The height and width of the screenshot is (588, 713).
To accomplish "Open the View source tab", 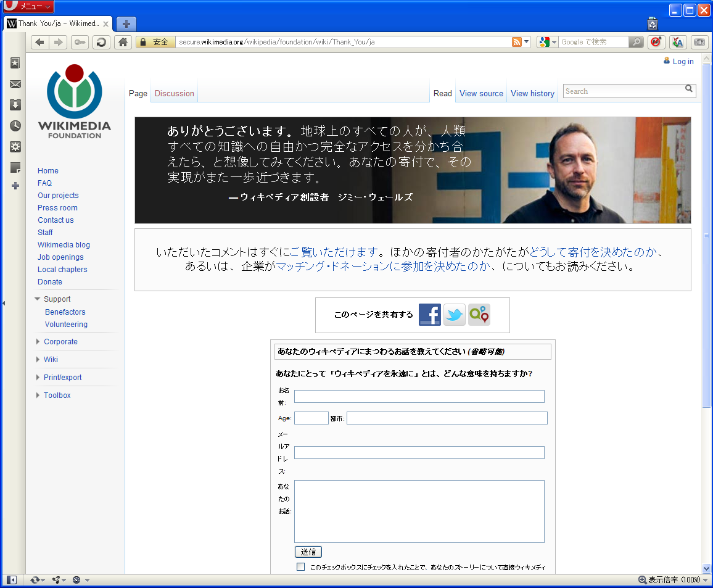I will click(x=481, y=93).
